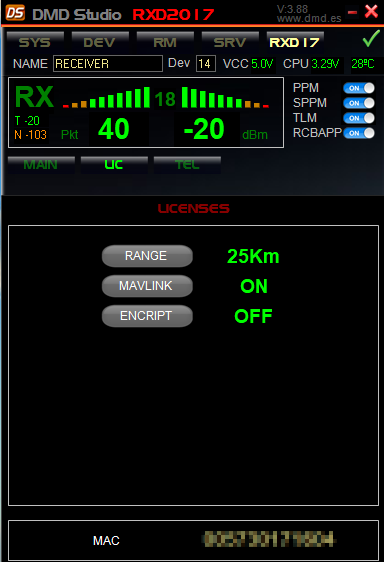The height and width of the screenshot is (562, 384).
Task: Minimize the DMD Studio window
Action: (352, 13)
